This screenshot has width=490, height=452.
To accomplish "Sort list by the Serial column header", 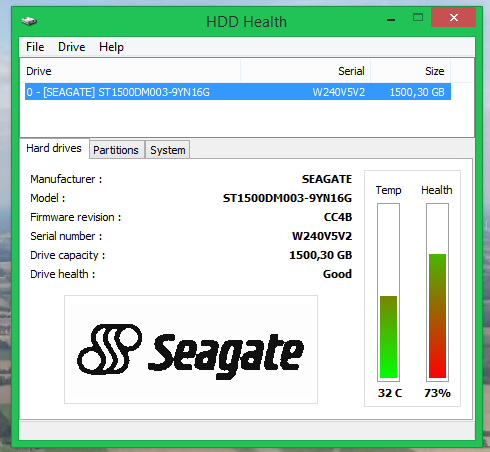I will point(305,71).
